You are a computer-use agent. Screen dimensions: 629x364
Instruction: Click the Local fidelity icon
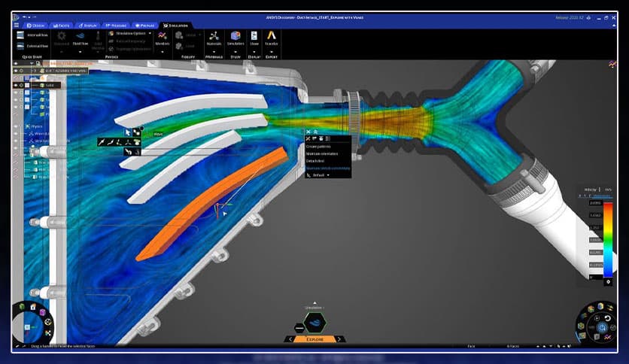(x=179, y=46)
